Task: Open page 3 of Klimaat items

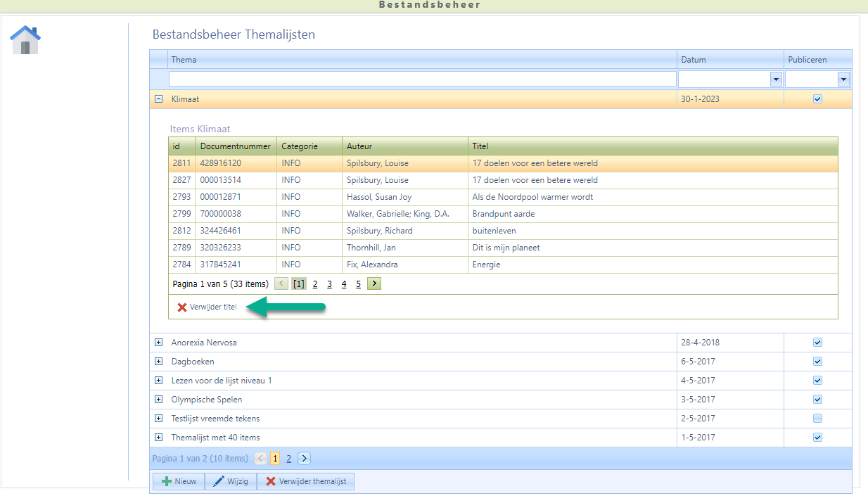Action: click(329, 284)
